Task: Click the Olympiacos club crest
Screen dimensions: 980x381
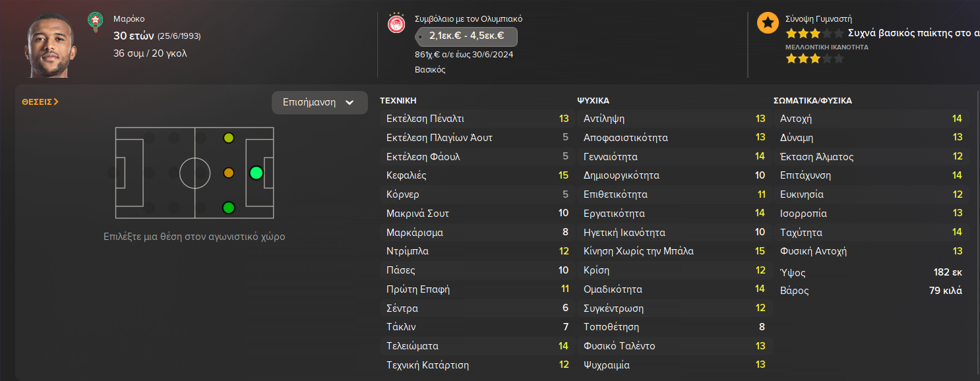Action: click(x=396, y=24)
